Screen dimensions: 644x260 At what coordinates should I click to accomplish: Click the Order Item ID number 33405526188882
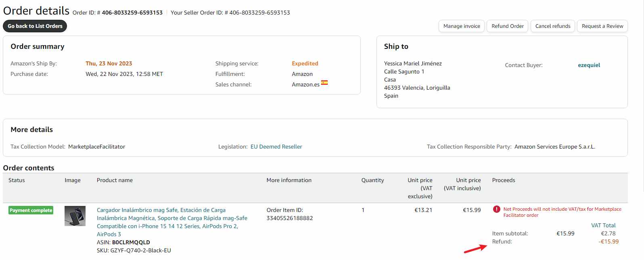pos(290,218)
